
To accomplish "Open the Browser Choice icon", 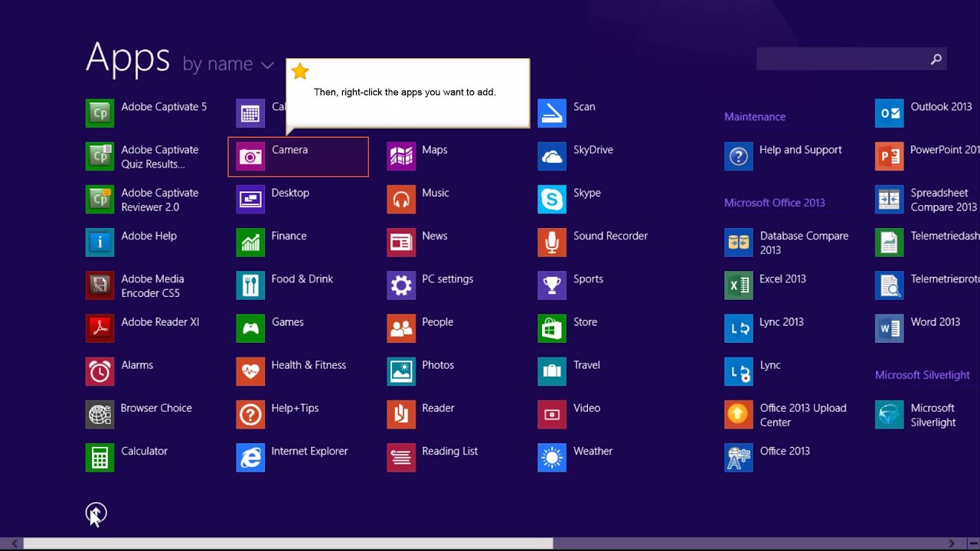I will coord(100,414).
